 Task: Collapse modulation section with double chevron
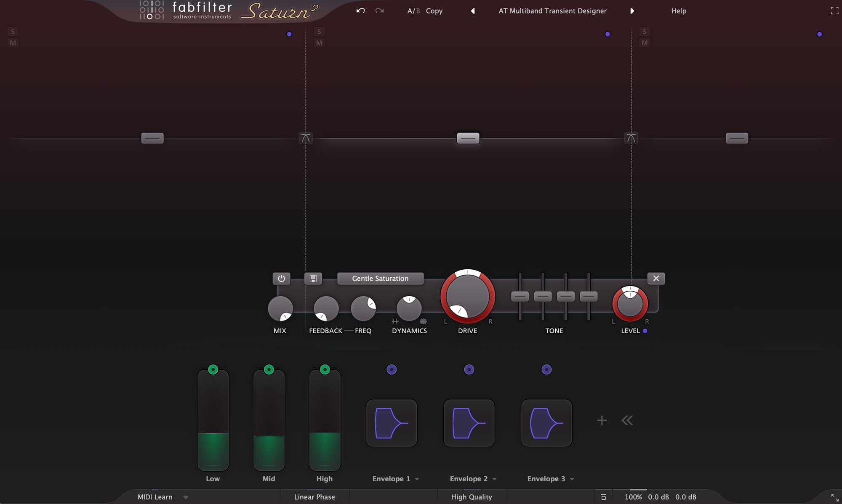pos(627,420)
